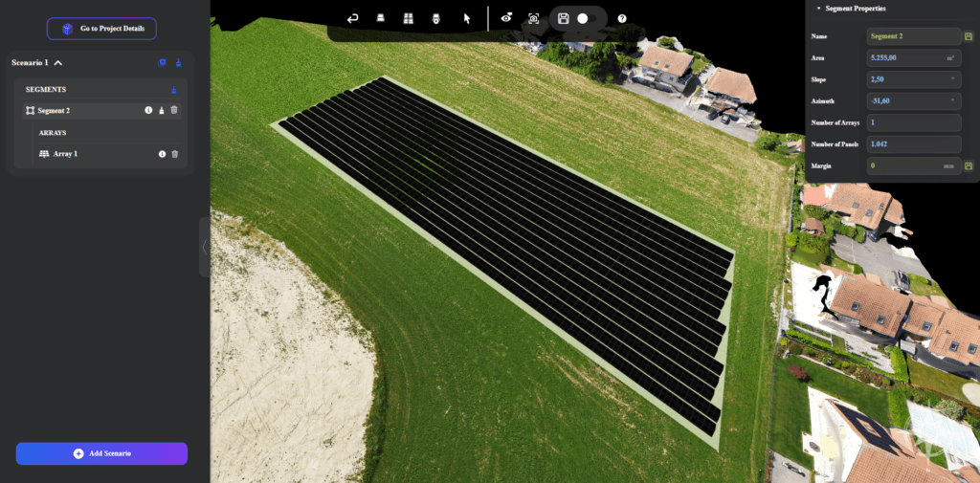Select the panel array grid tool
Viewport: 980px width, 483px height.
click(408, 19)
